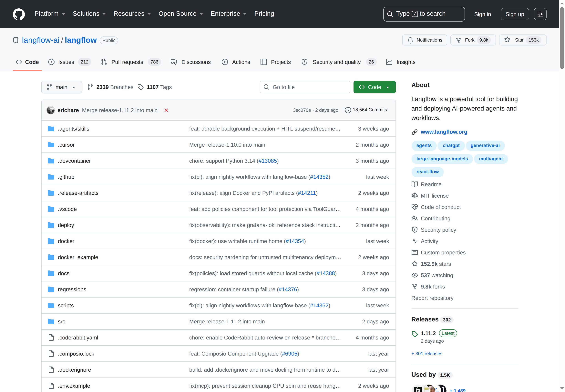Switch to the Discussions tab
The image size is (565, 392).
coord(191,62)
